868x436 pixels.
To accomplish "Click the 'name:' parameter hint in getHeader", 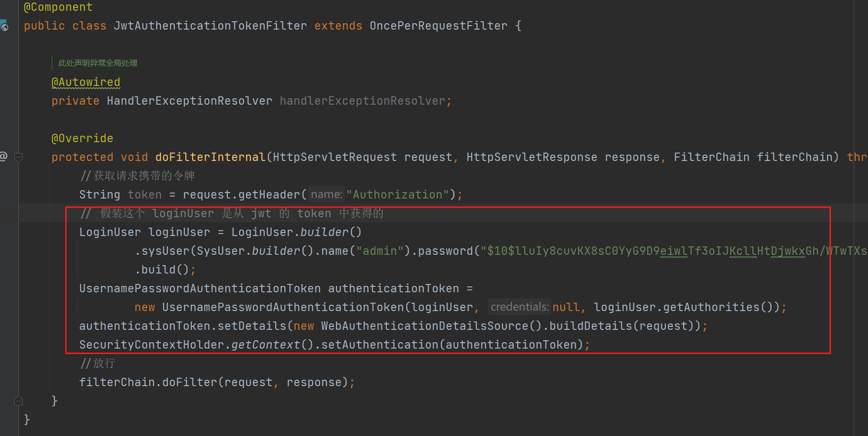I will 326,195.
